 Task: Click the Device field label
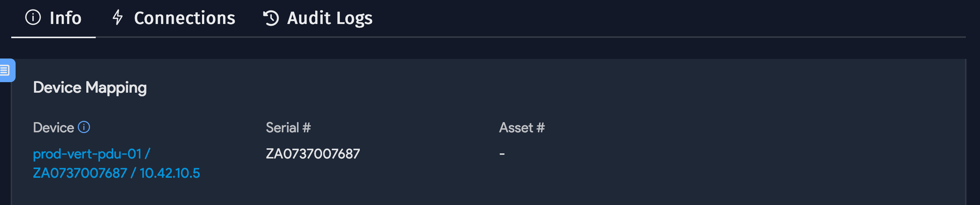[53, 128]
